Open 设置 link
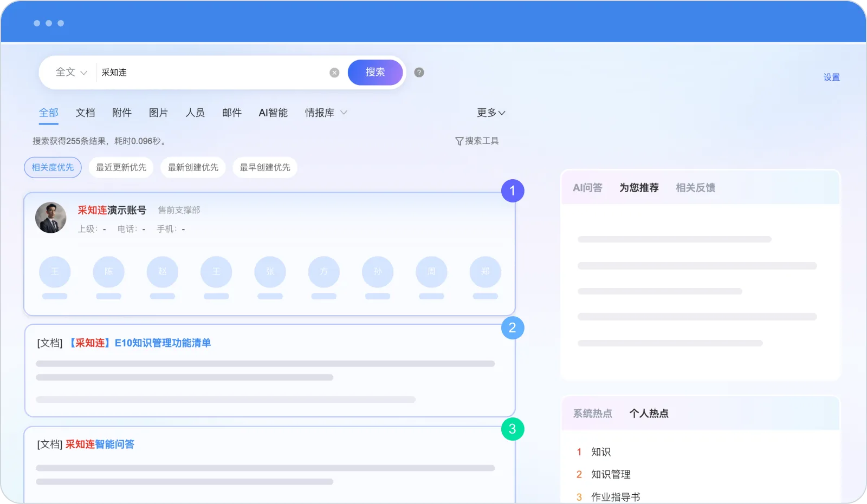This screenshot has height=504, width=867. 831,77
